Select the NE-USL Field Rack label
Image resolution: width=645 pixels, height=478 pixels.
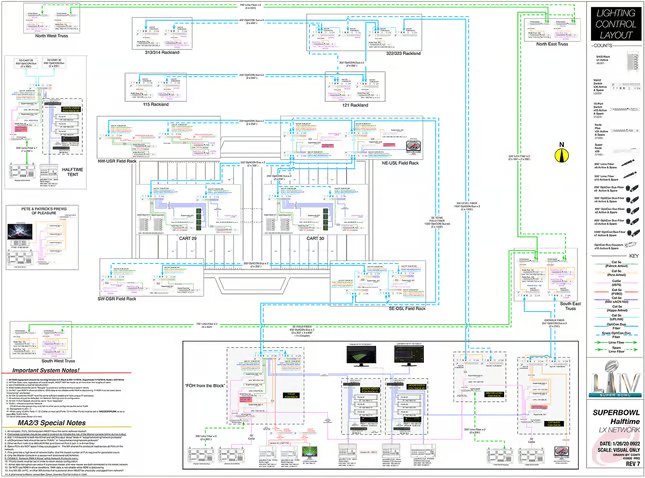pyautogui.click(x=400, y=163)
